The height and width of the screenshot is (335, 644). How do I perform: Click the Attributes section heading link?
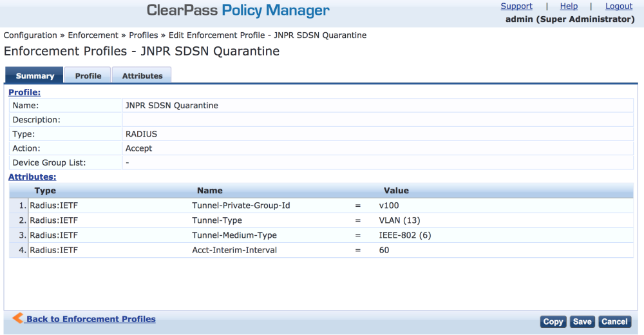[x=32, y=177]
